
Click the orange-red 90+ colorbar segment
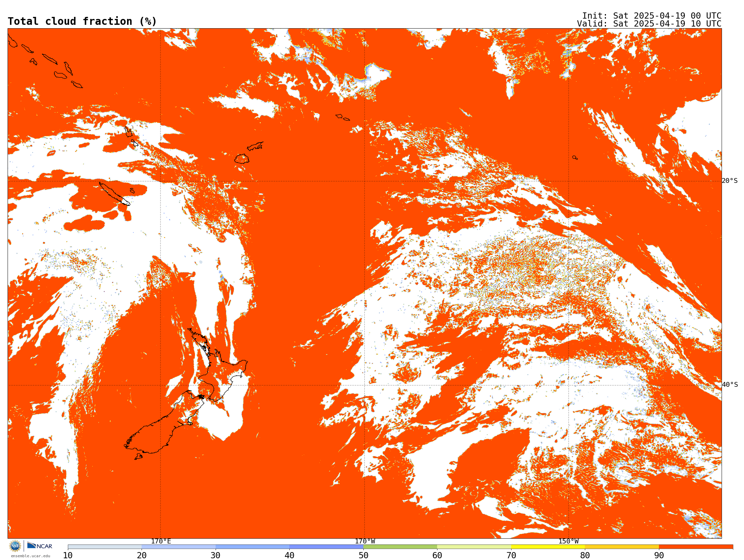[x=696, y=547]
